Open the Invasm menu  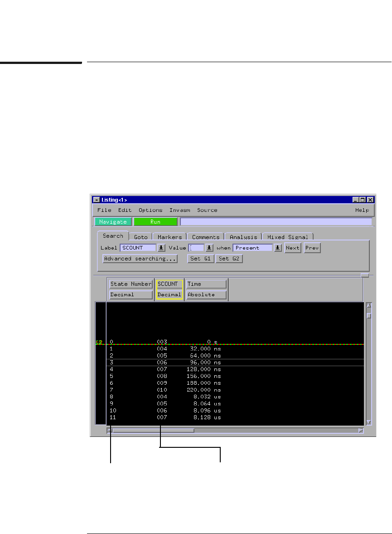coord(179,210)
